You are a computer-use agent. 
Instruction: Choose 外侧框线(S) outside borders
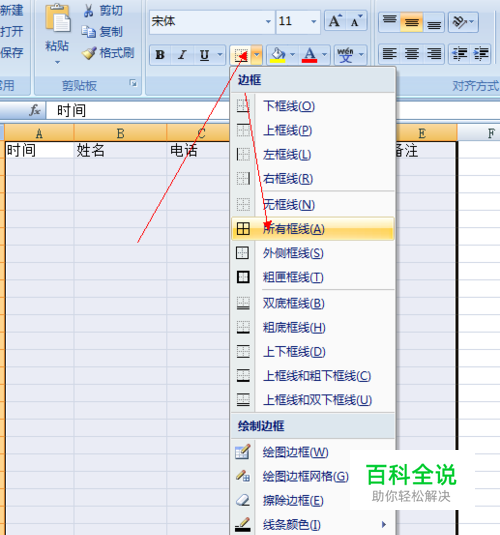(313, 253)
